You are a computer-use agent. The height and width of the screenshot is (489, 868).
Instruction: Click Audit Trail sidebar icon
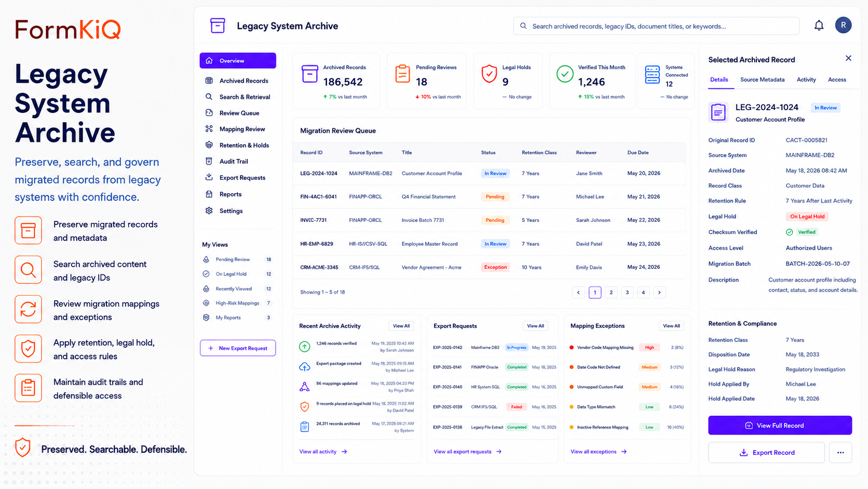tap(209, 161)
